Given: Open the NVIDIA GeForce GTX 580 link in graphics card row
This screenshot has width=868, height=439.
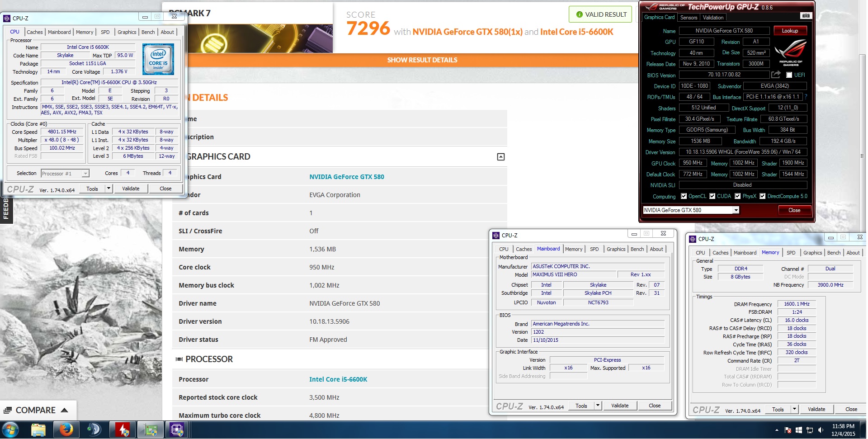Looking at the screenshot, I should (347, 177).
